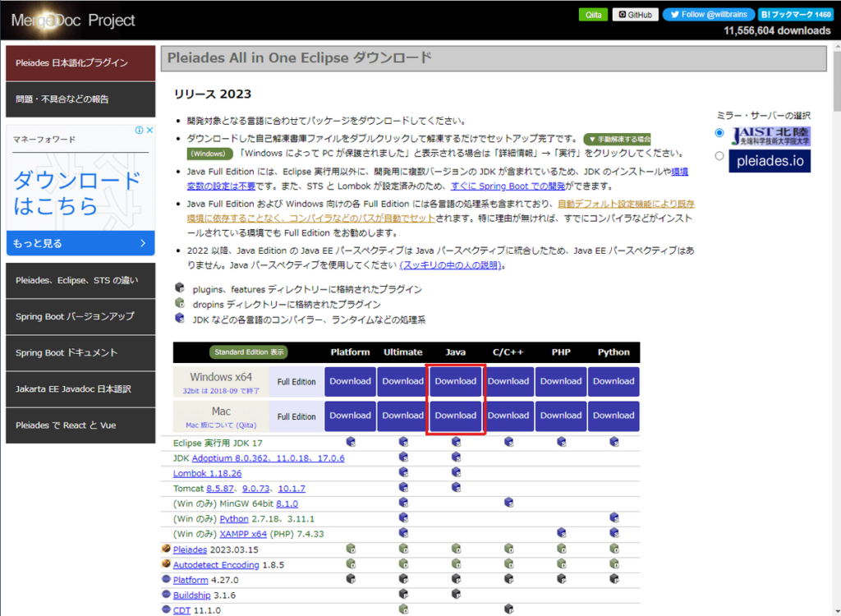Open Pleiades で React と Vue menu item
This screenshot has height=616, width=841.
click(80, 425)
